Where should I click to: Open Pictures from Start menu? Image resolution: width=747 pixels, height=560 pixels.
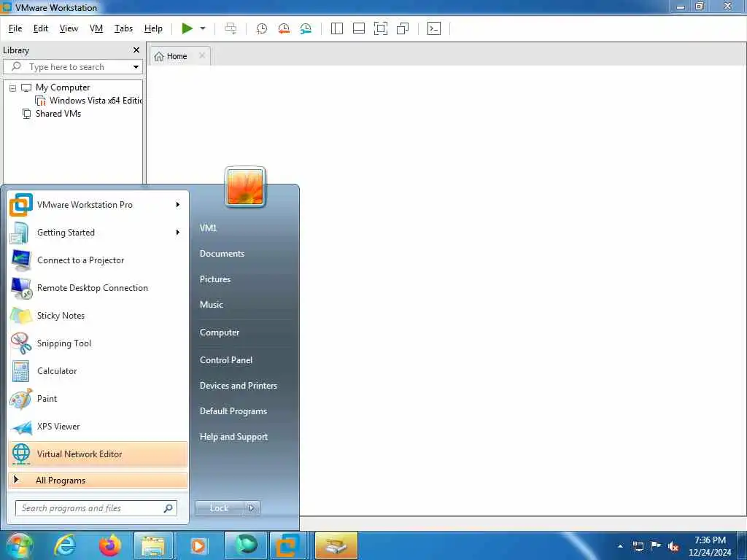point(215,279)
